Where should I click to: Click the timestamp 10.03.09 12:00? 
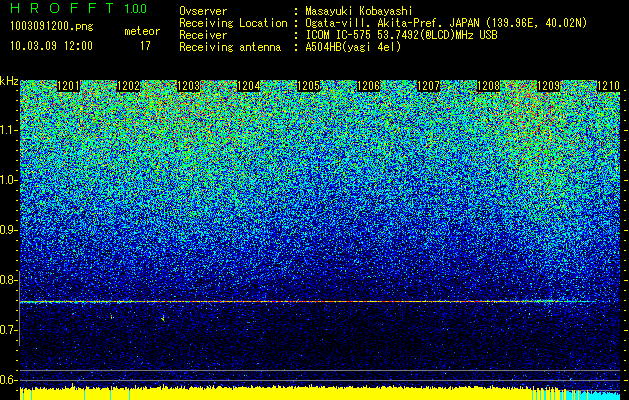coord(51,46)
